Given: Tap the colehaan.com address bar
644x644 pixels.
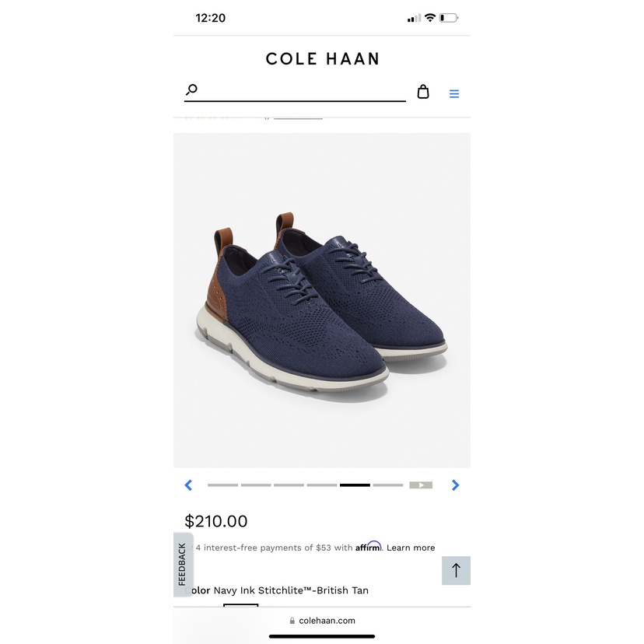Looking at the screenshot, I should tap(322, 621).
